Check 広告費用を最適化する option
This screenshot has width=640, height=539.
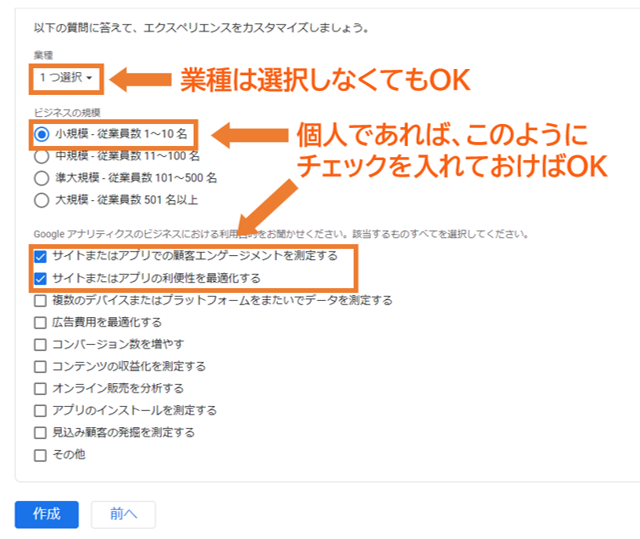40,322
